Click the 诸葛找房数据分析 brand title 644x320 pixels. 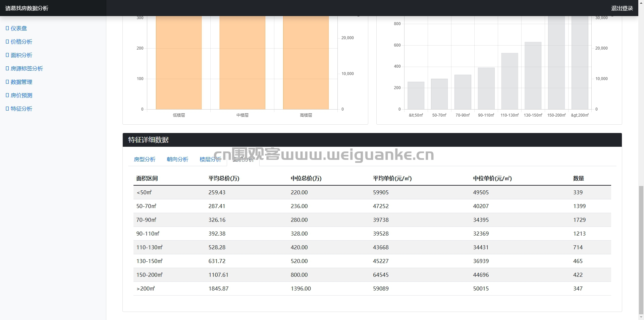pyautogui.click(x=27, y=8)
